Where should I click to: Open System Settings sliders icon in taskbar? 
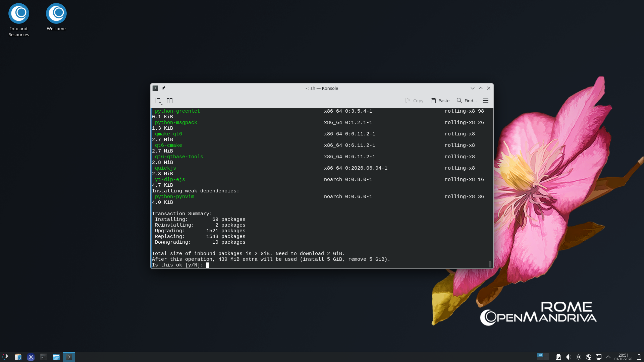[x=44, y=357]
